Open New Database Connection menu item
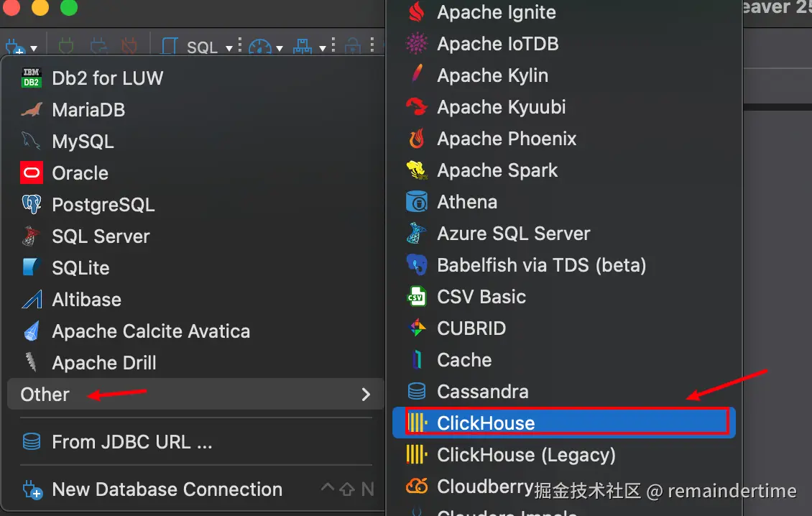The image size is (812, 516). click(195, 489)
